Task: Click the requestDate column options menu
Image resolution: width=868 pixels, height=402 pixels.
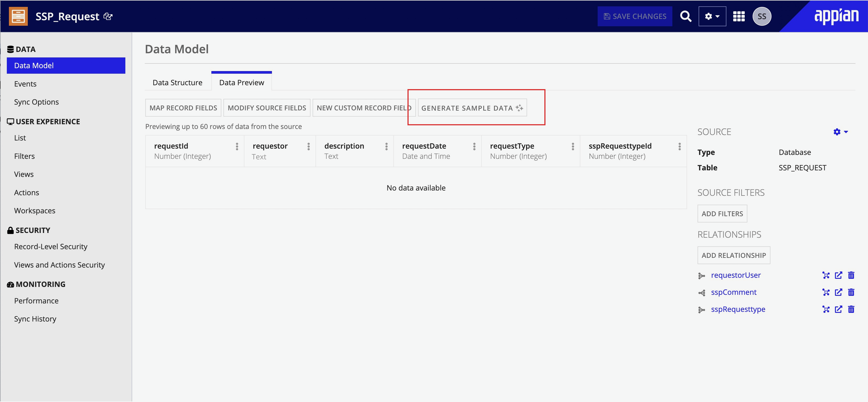Action: tap(475, 147)
